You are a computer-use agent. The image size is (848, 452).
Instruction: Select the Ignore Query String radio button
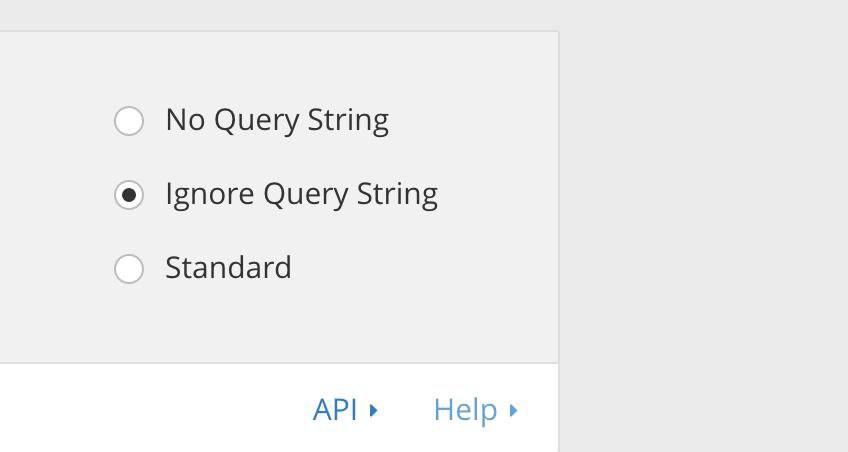129,195
